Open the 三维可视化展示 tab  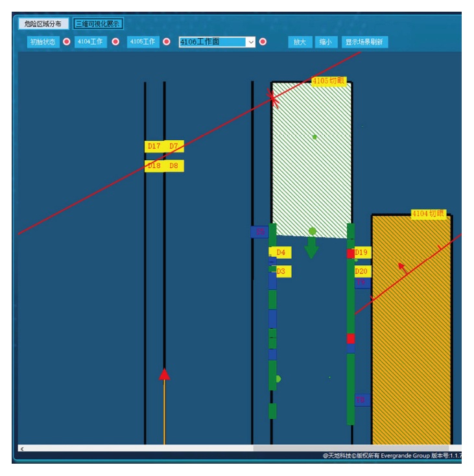point(98,24)
